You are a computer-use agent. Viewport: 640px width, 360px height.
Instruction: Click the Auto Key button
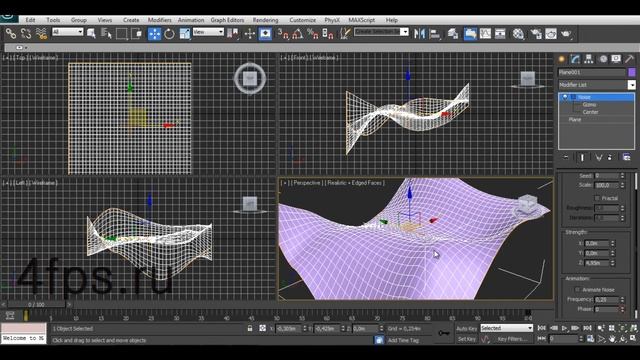coord(467,329)
